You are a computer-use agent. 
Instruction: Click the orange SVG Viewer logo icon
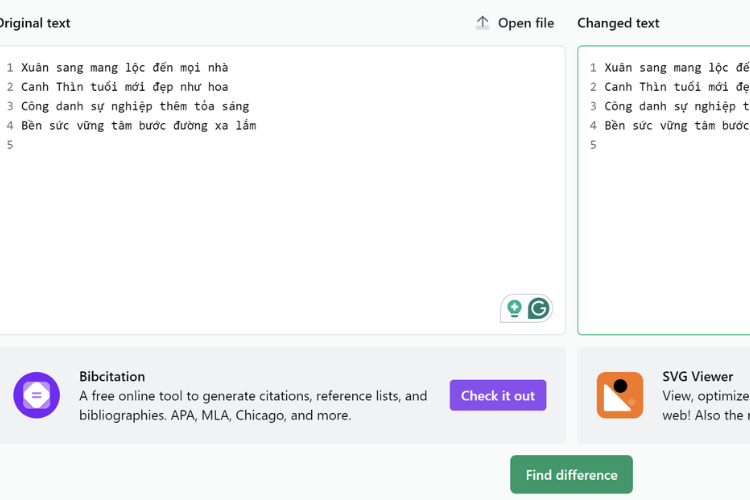[x=619, y=395]
